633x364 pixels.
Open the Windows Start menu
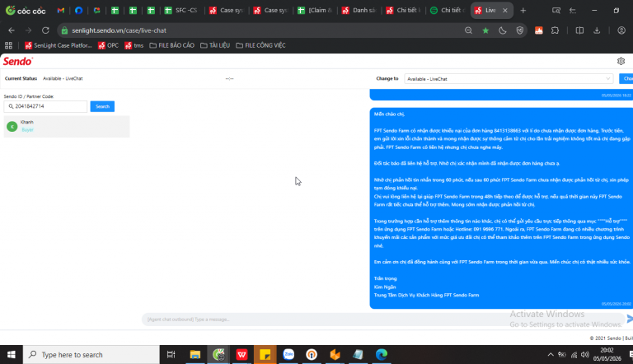click(12, 354)
